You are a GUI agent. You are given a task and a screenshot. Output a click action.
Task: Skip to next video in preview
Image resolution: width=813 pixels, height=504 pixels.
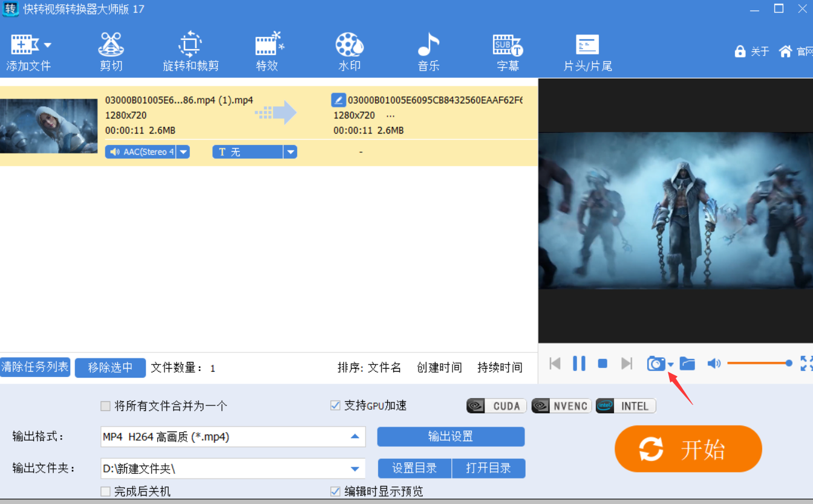tap(627, 363)
